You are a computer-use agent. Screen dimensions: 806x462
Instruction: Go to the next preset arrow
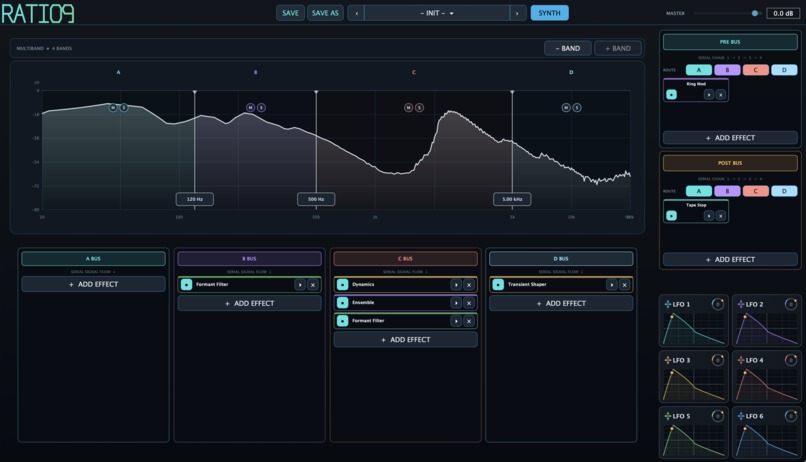coord(517,13)
